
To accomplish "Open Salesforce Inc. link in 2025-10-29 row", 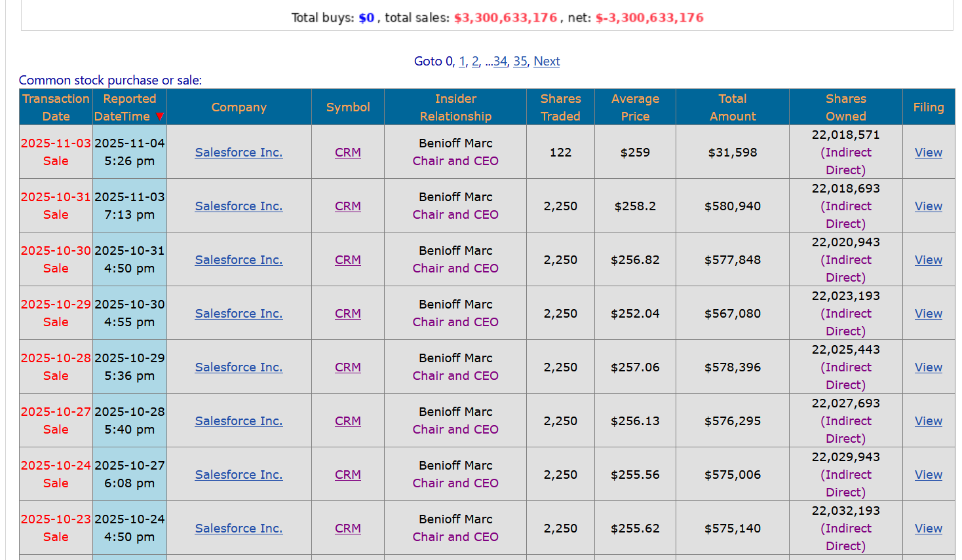I will 239,313.
